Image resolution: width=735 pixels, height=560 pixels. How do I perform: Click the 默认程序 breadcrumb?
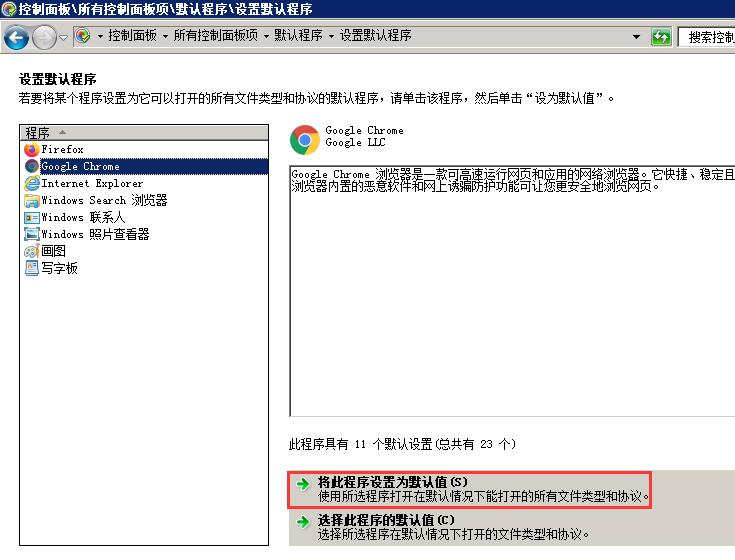coord(298,36)
